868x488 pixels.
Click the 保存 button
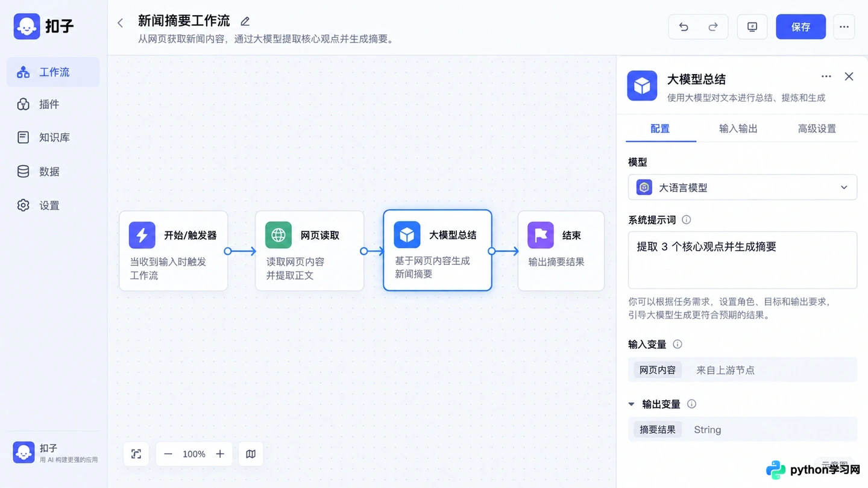[x=800, y=27]
